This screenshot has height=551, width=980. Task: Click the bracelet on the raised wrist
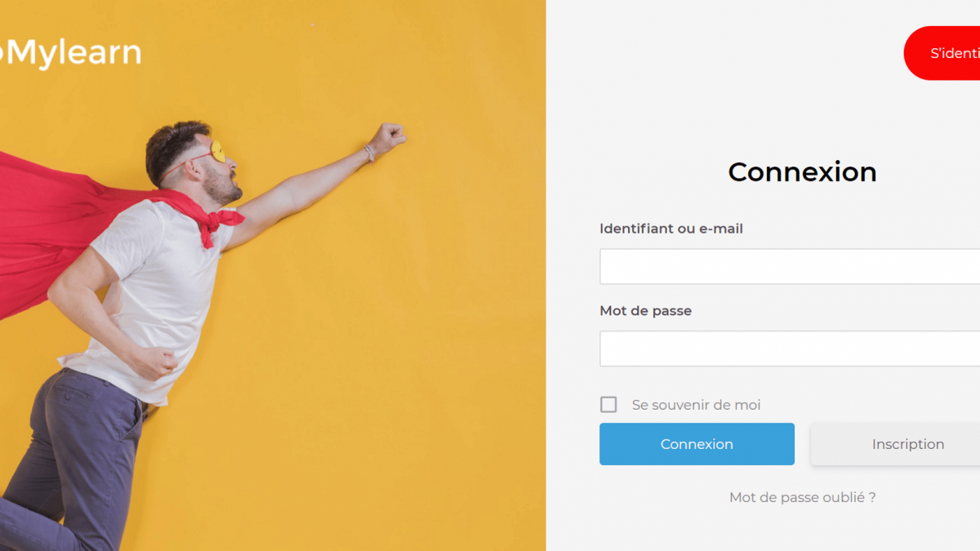click(x=369, y=153)
